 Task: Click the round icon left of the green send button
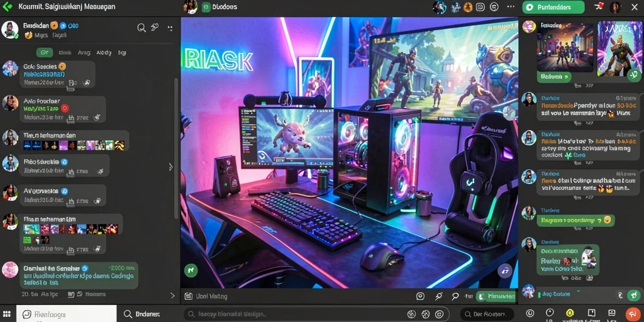[x=620, y=295]
